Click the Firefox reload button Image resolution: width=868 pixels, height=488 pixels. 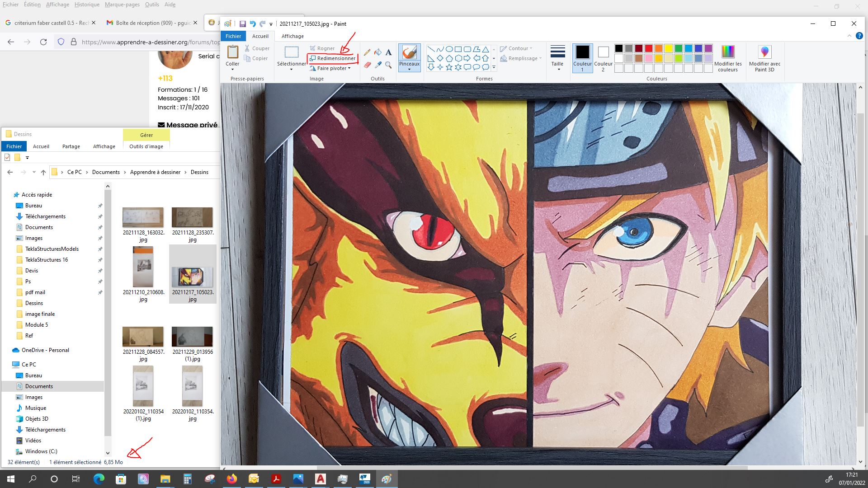(x=43, y=42)
